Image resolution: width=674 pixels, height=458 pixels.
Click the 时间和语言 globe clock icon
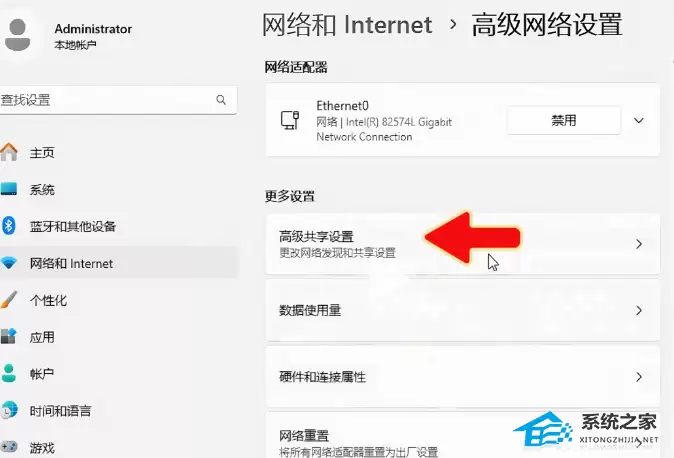coord(9,410)
